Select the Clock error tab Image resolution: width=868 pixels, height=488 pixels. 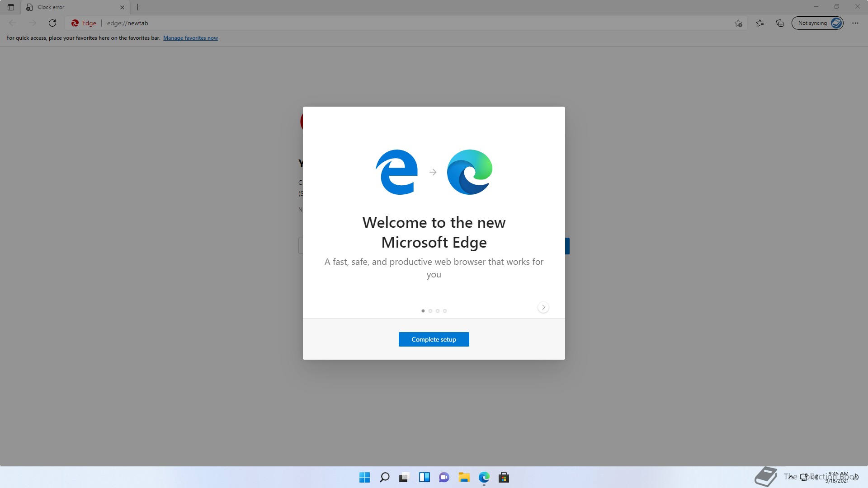click(75, 7)
